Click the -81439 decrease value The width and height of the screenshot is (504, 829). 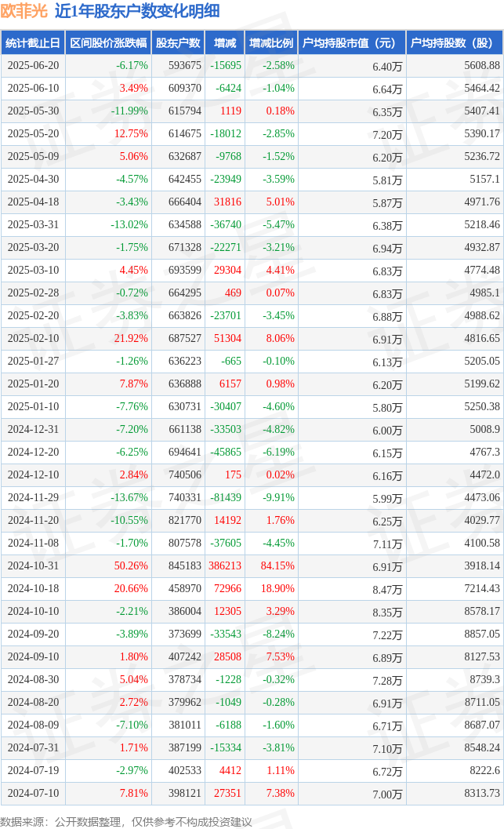226,497
